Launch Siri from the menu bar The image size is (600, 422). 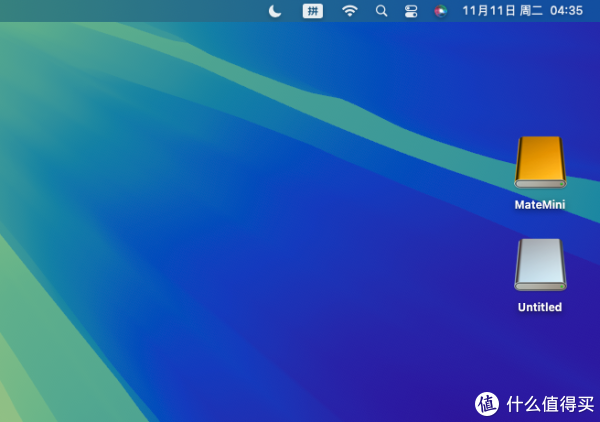click(440, 10)
